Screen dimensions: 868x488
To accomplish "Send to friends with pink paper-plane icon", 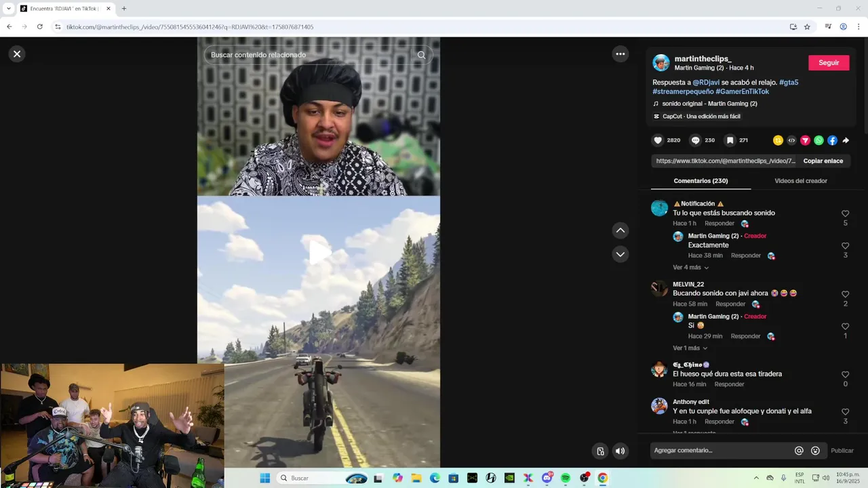I will [805, 140].
